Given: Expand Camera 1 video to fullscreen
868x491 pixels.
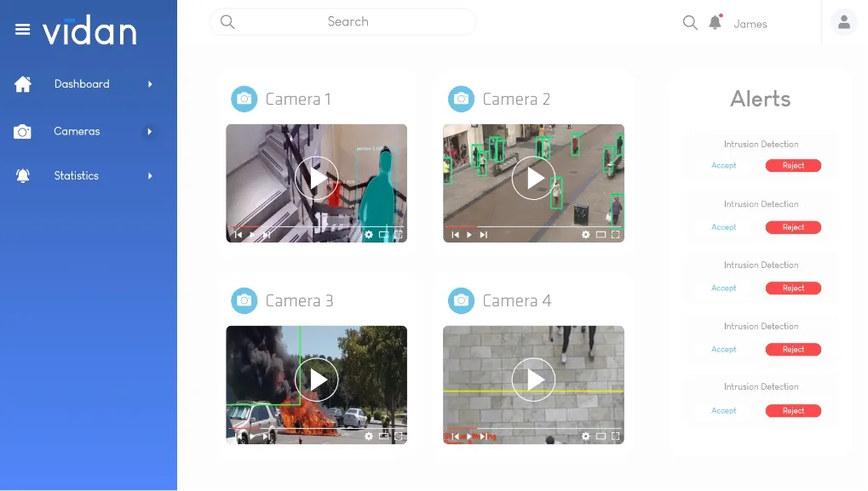Looking at the screenshot, I should pos(396,235).
